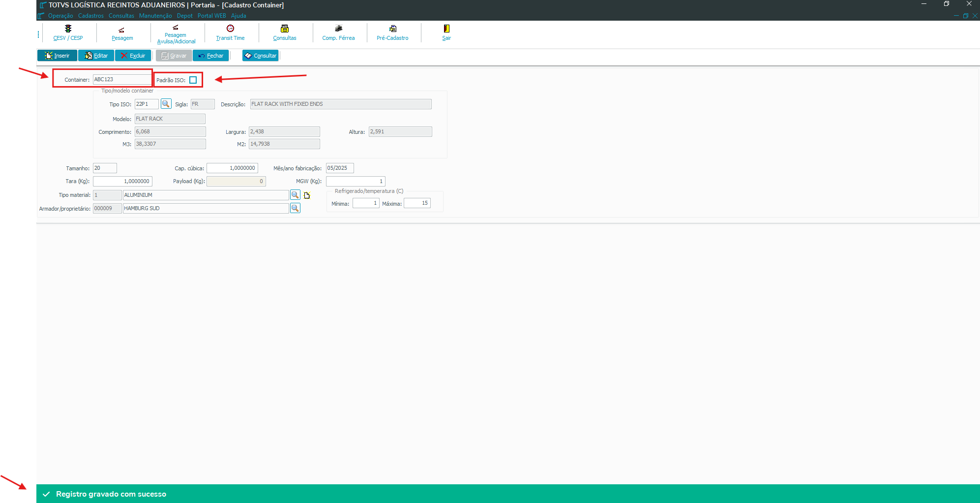Click the Gravar button
Viewport: 980px width, 503px height.
[x=174, y=56]
